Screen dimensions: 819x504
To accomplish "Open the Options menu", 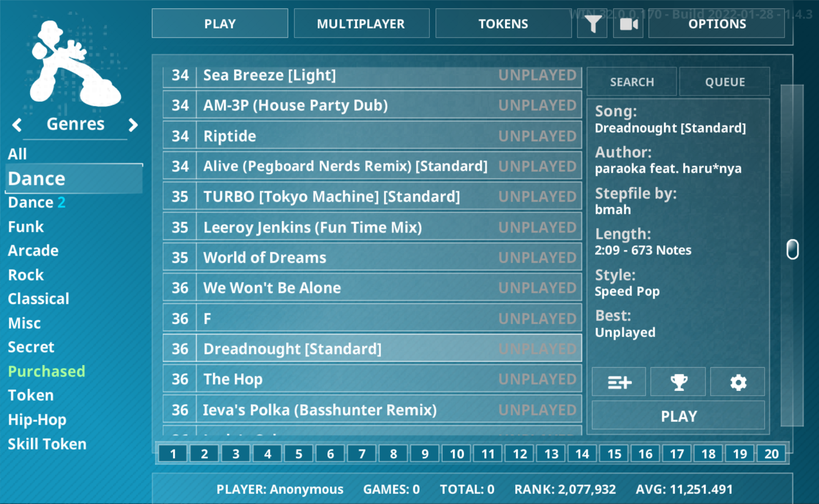I will (x=717, y=24).
